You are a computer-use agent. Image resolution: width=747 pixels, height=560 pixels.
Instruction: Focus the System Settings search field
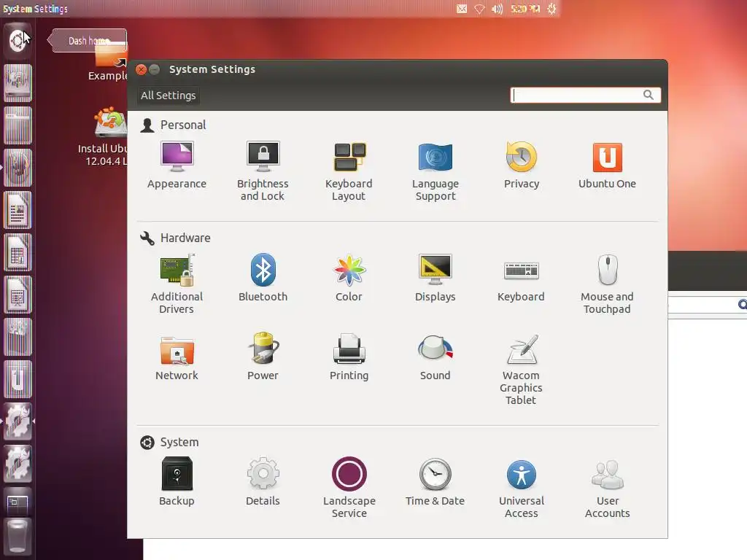coord(585,95)
